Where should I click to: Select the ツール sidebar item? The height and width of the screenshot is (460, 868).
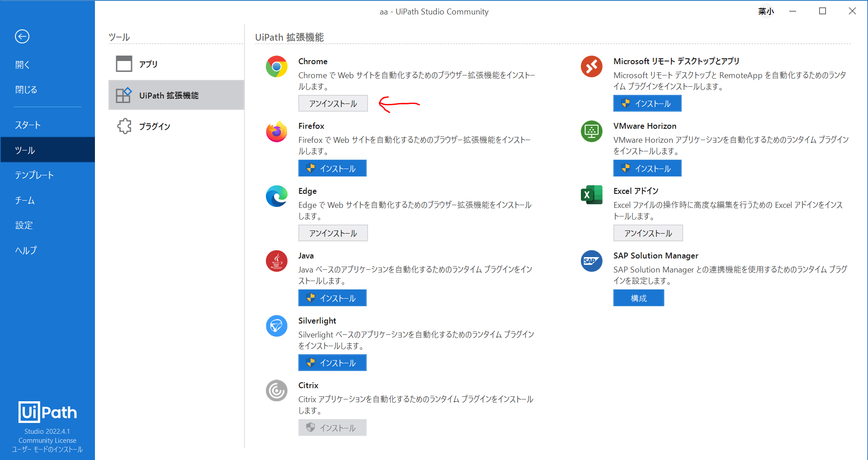pyautogui.click(x=47, y=150)
